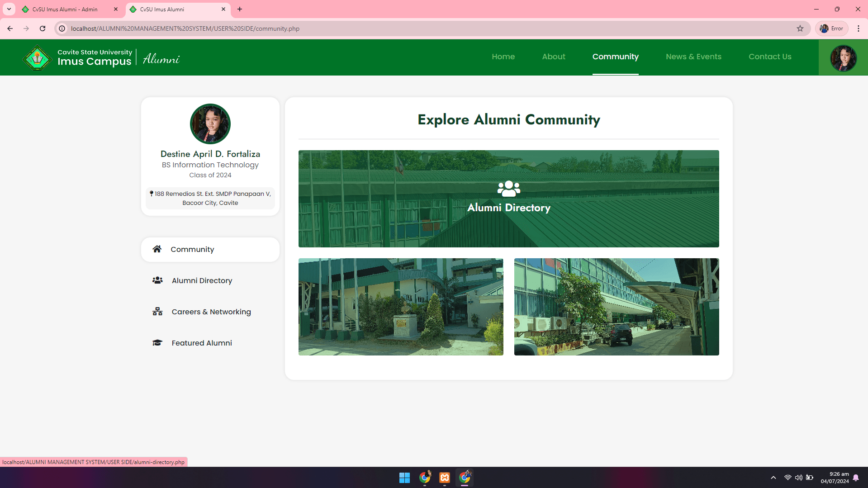Click the Featured Alumni graduation cap icon
Viewport: 868px width, 488px height.
pyautogui.click(x=157, y=342)
